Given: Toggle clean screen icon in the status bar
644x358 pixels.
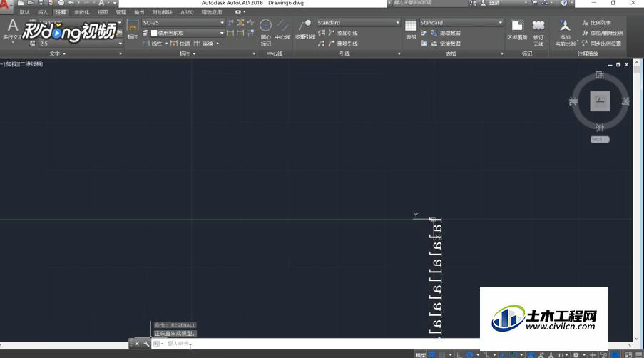Looking at the screenshot, I should tap(628, 354).
